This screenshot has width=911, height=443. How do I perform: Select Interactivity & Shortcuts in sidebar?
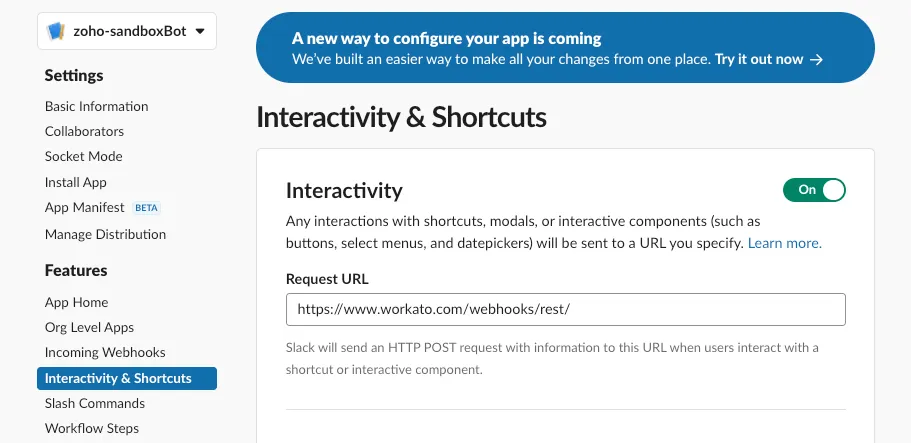click(118, 378)
